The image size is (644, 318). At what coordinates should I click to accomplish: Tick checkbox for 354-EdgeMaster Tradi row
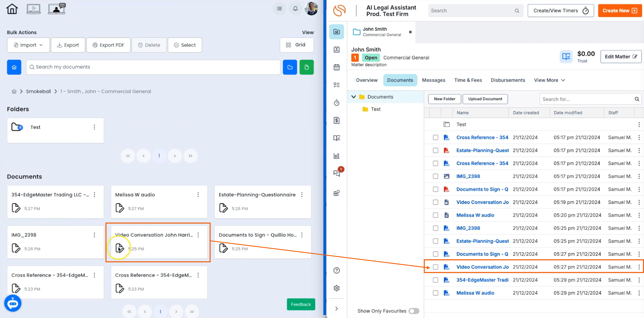pyautogui.click(x=435, y=280)
